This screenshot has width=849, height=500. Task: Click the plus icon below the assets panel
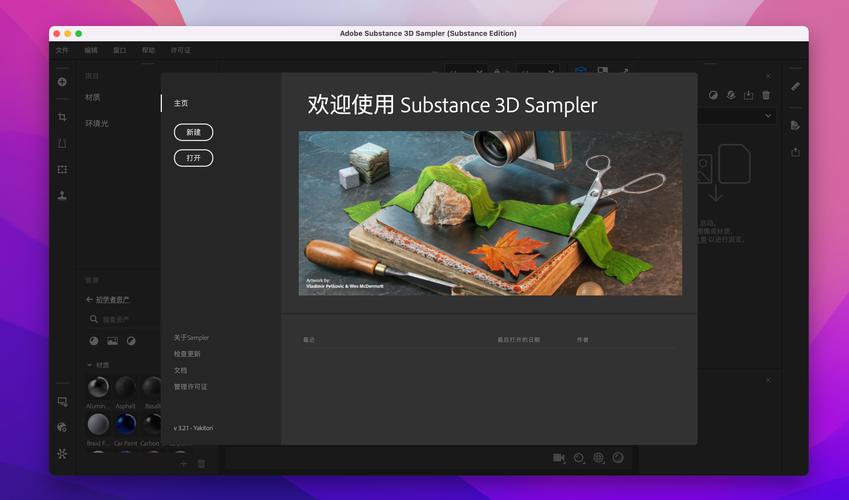point(183,464)
